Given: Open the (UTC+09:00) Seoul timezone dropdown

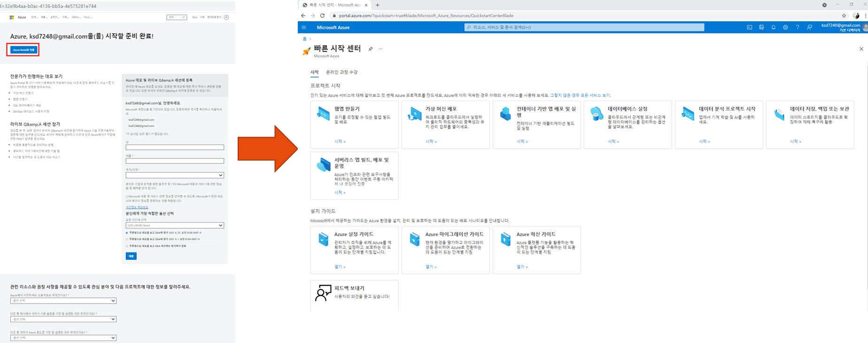Looking at the screenshot, I should pyautogui.click(x=175, y=226).
